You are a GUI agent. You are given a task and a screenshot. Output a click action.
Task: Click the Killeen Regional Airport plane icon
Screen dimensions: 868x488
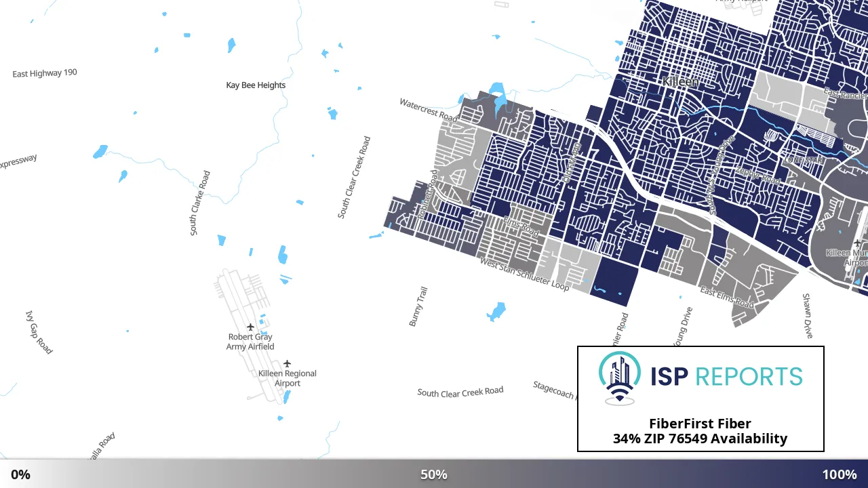click(287, 364)
